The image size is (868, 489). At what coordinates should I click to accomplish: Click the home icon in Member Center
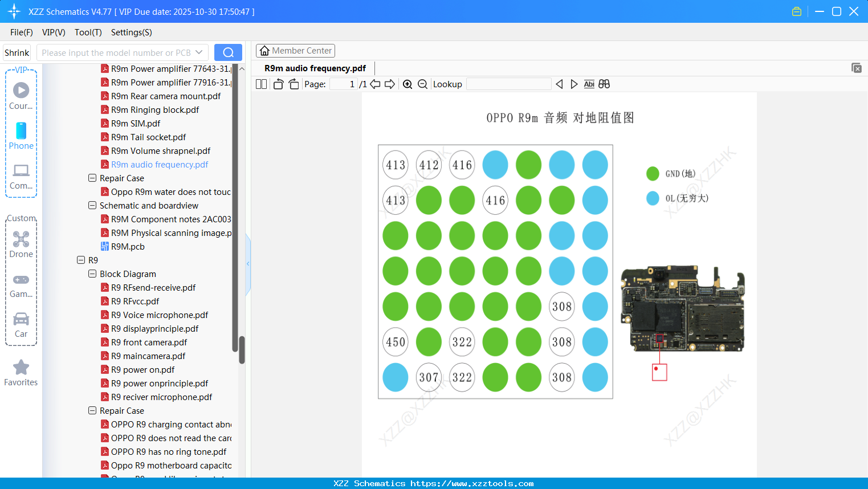264,51
